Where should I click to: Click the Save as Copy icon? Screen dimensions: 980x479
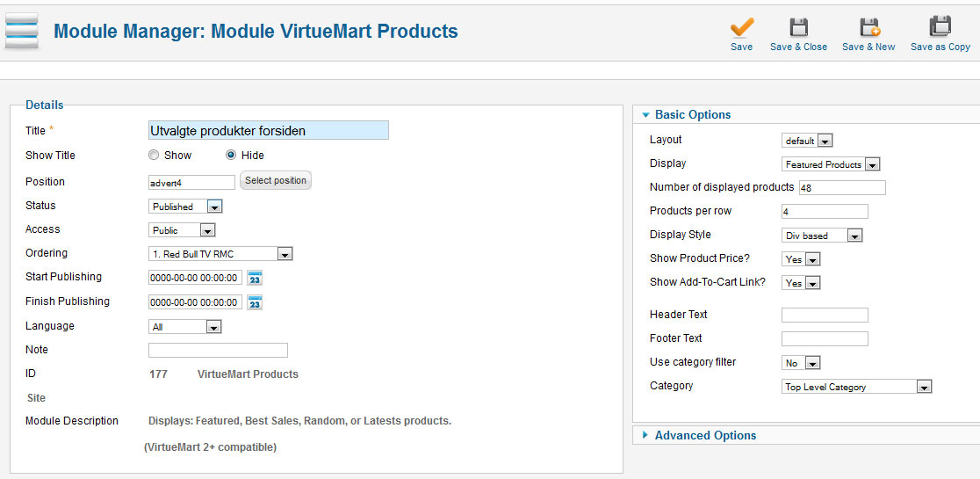pyautogui.click(x=940, y=27)
